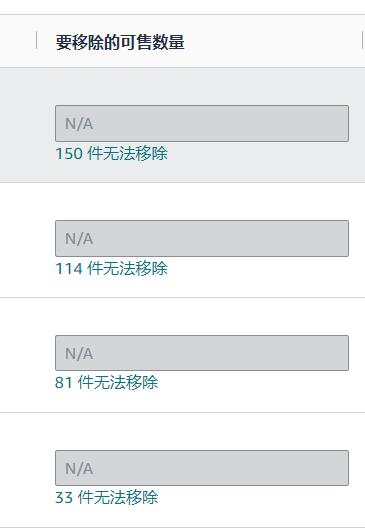The width and height of the screenshot is (365, 529).
Task: Open the 33 件无法移除 link
Action: [x=106, y=498]
